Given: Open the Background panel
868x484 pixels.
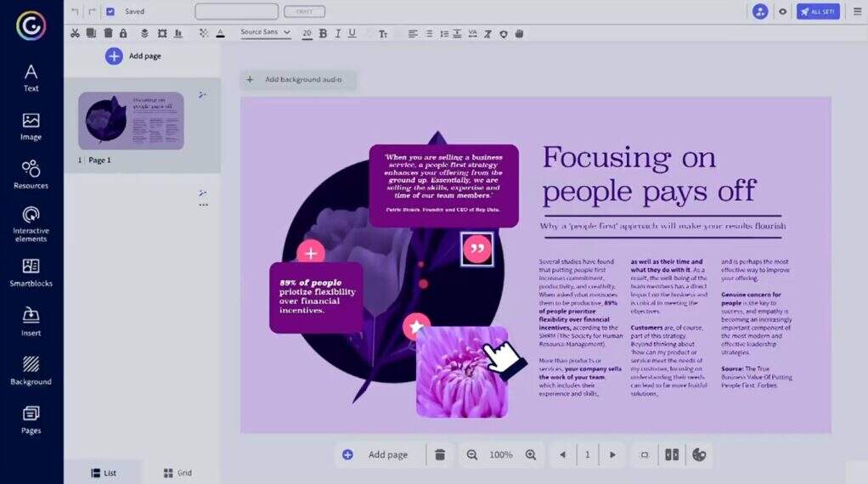Looking at the screenshot, I should (x=31, y=370).
